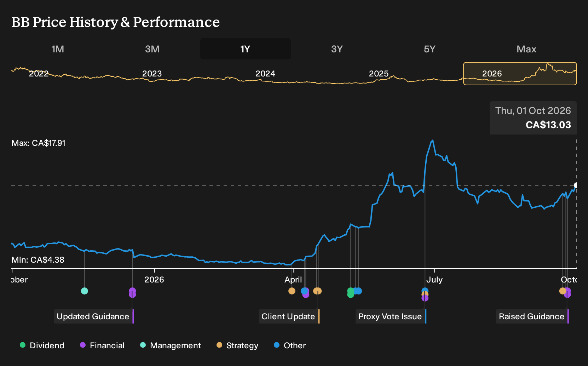Screen dimensions: 588x366
Task: Click 2022 on the overview mini chart
Action: point(39,74)
